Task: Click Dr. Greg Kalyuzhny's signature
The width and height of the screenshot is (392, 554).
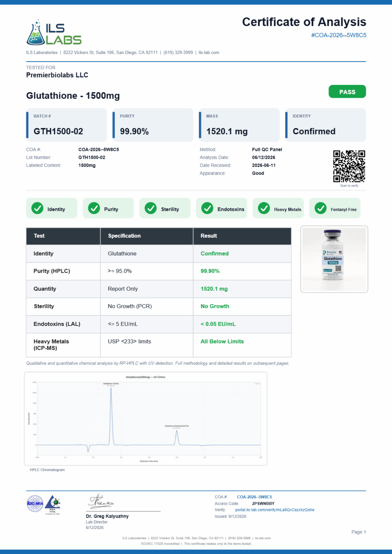Action: click(x=101, y=501)
